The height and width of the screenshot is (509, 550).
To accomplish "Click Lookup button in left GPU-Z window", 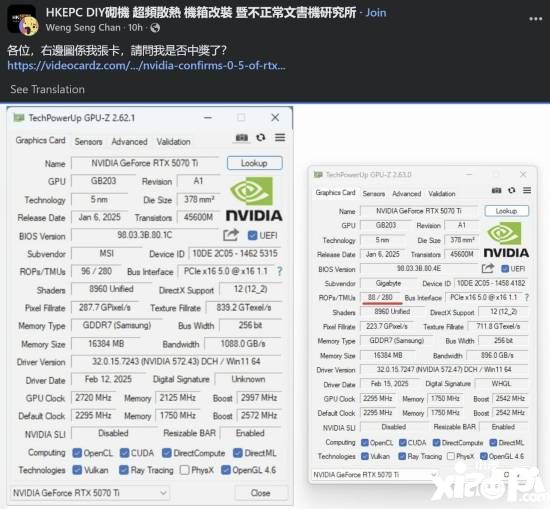I will 255,163.
